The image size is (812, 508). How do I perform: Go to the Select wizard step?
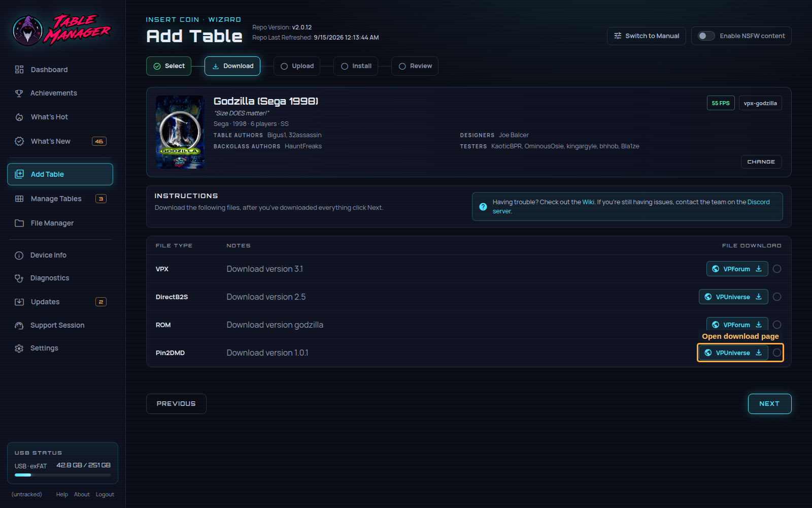pos(168,66)
